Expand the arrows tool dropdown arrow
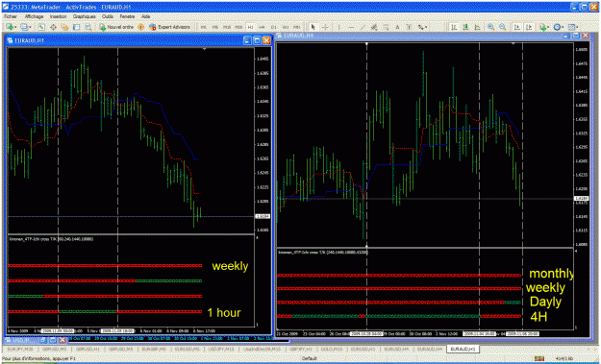This screenshot has height=364, width=601. [x=426, y=27]
